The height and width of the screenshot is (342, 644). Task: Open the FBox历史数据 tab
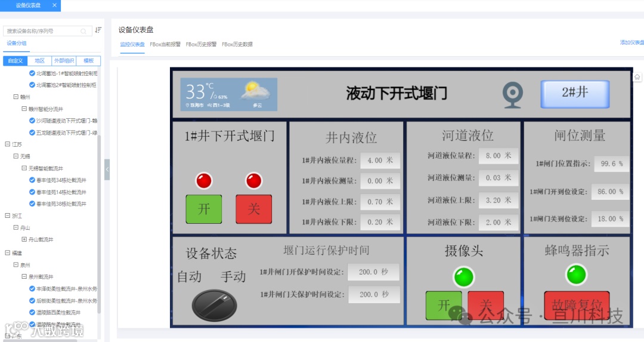237,44
